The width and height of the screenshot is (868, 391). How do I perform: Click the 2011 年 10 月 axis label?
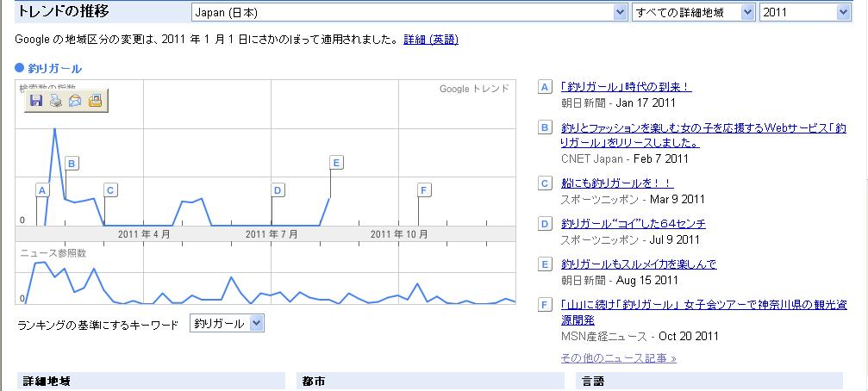click(x=399, y=234)
